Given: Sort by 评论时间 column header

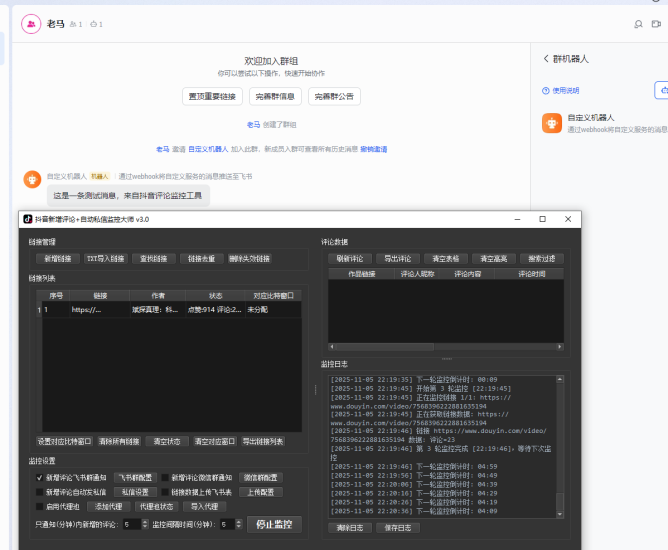Looking at the screenshot, I should (x=531, y=274).
